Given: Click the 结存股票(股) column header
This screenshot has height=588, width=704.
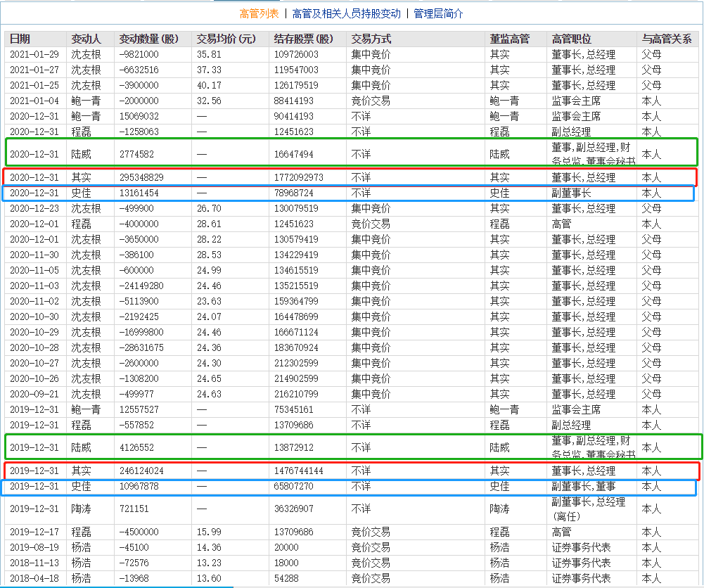Looking at the screenshot, I should pos(304,39).
